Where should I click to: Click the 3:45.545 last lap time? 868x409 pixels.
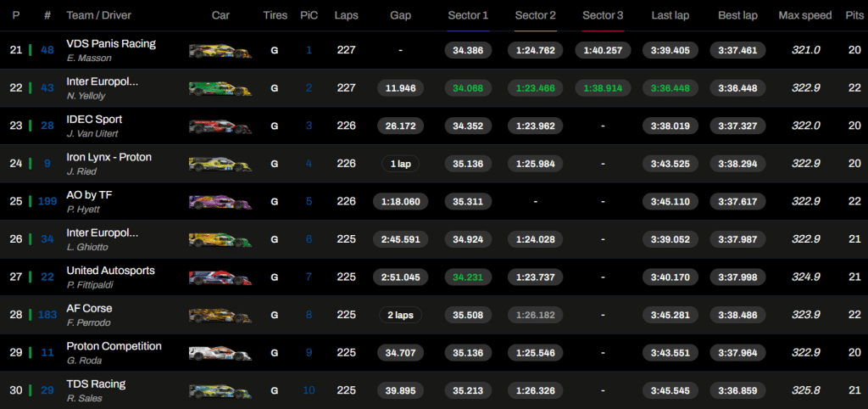[670, 390]
